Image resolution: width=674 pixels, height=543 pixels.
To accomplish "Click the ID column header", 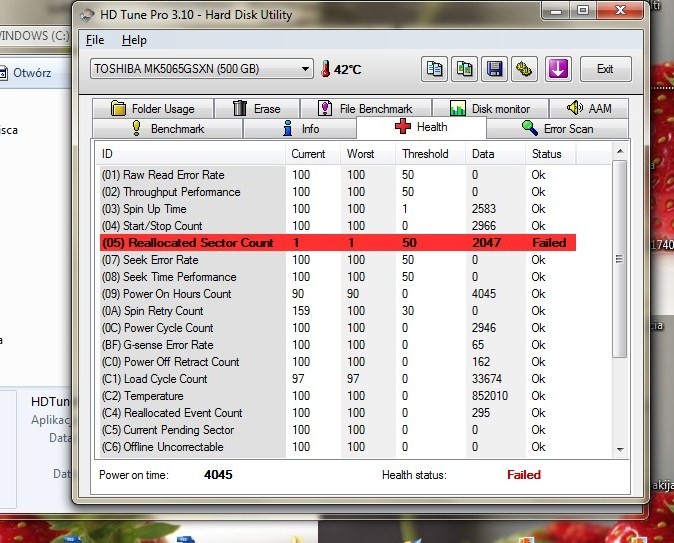I will (190, 154).
